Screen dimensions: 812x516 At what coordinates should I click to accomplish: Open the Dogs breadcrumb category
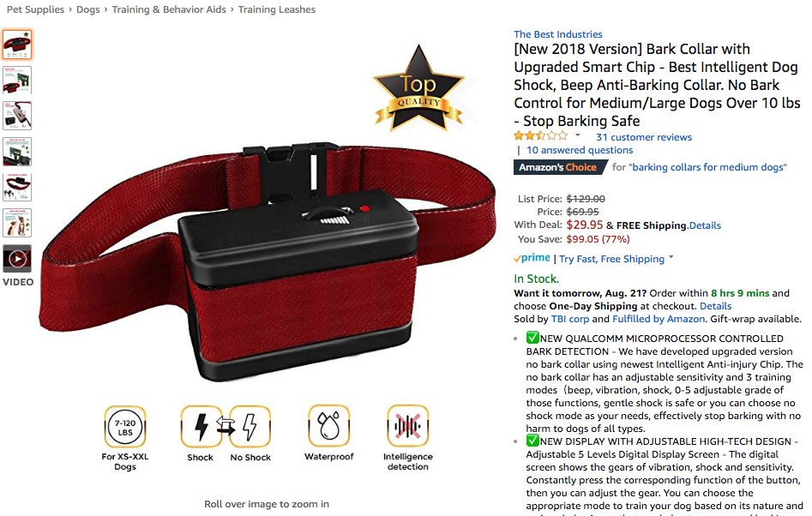point(88,9)
